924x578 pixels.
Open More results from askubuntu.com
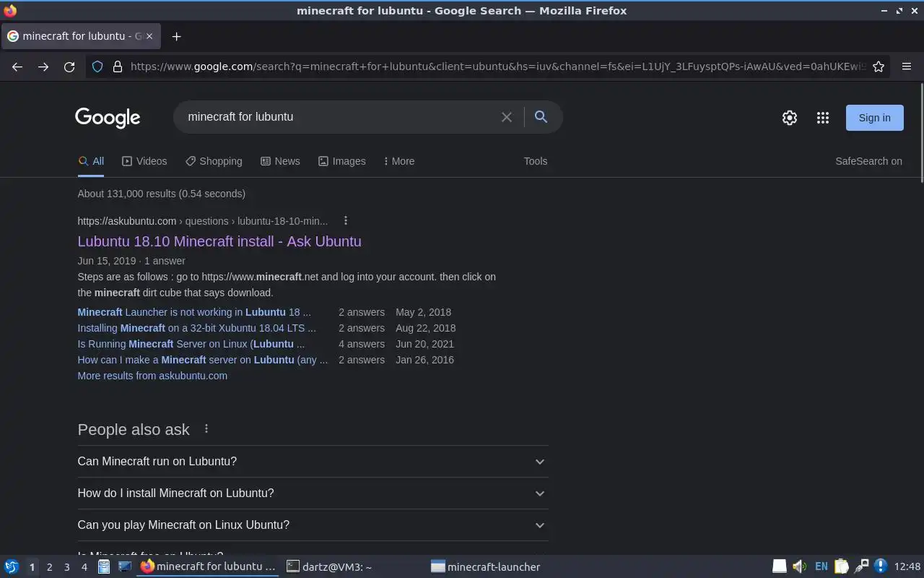pyautogui.click(x=152, y=376)
